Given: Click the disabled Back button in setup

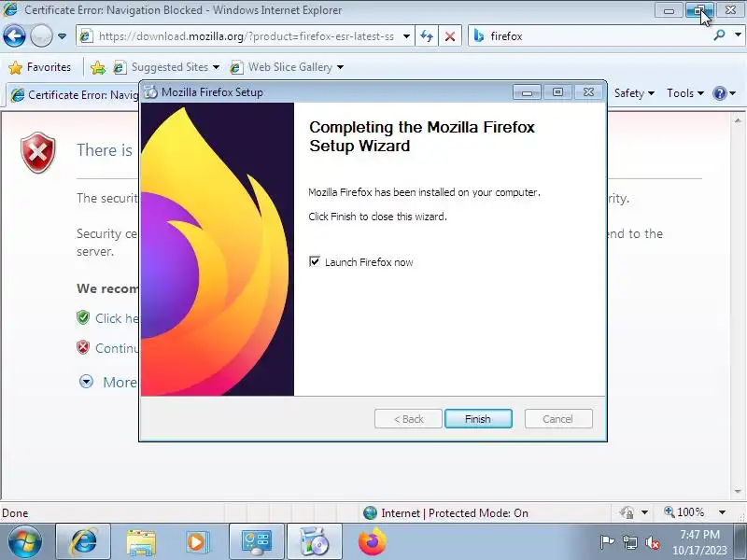Looking at the screenshot, I should [408, 418].
